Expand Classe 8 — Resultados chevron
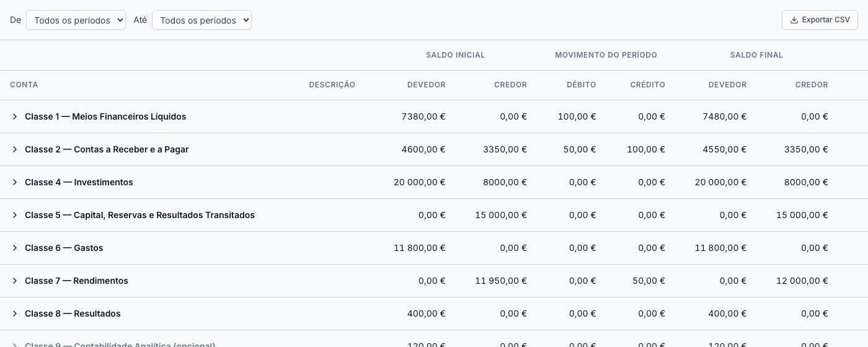The image size is (868, 347). coord(15,314)
